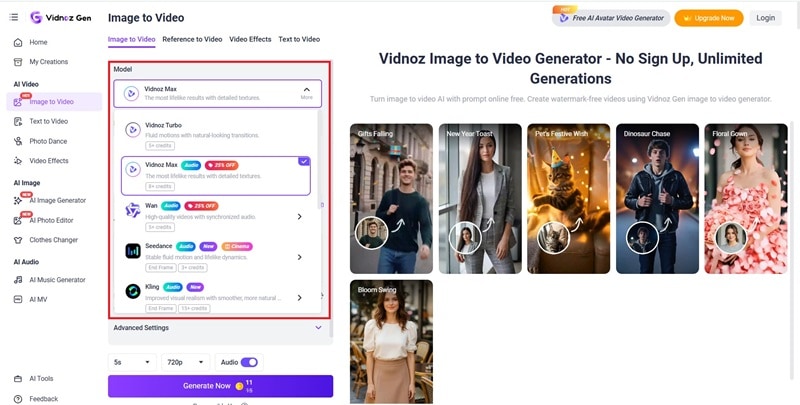Click the Kling 15+ credits tag
This screenshot has width=800, height=405.
[193, 308]
